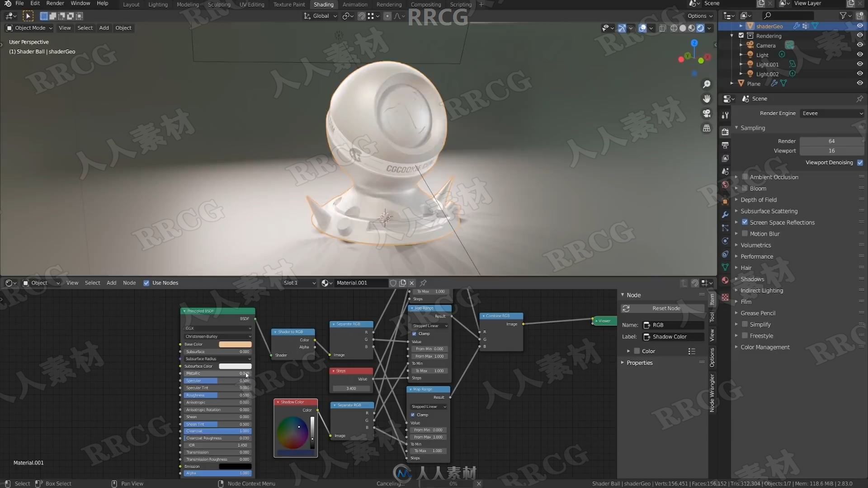
Task: Select the Camera icon in outliner
Action: 750,45
